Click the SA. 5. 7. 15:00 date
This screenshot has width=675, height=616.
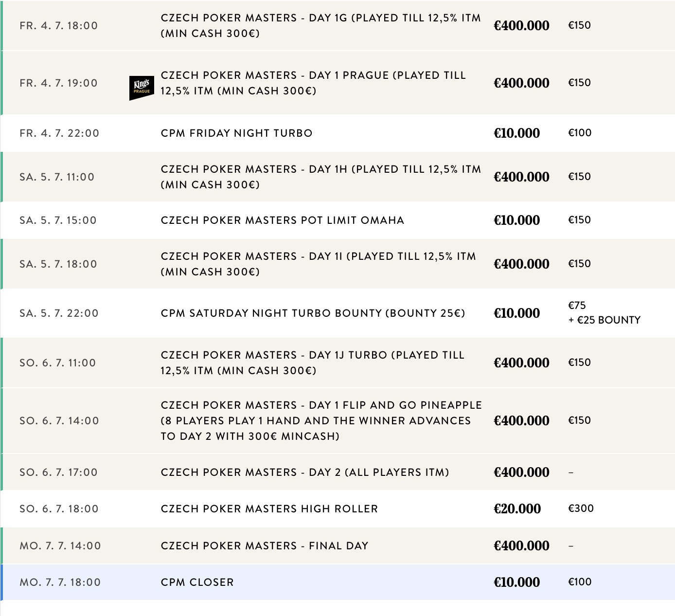58,220
